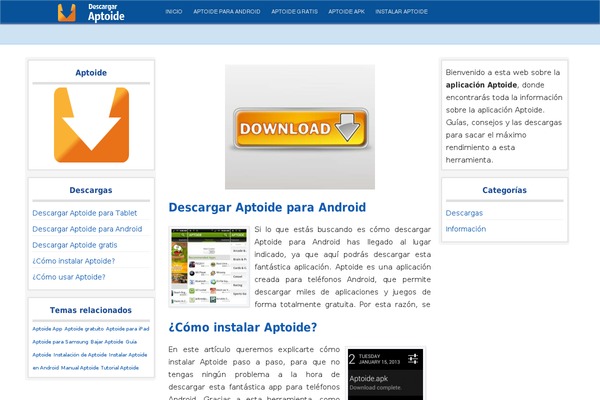This screenshot has height=400, width=600.
Task: Click the 'Aptoide gratuito' tag
Action: tap(84, 329)
